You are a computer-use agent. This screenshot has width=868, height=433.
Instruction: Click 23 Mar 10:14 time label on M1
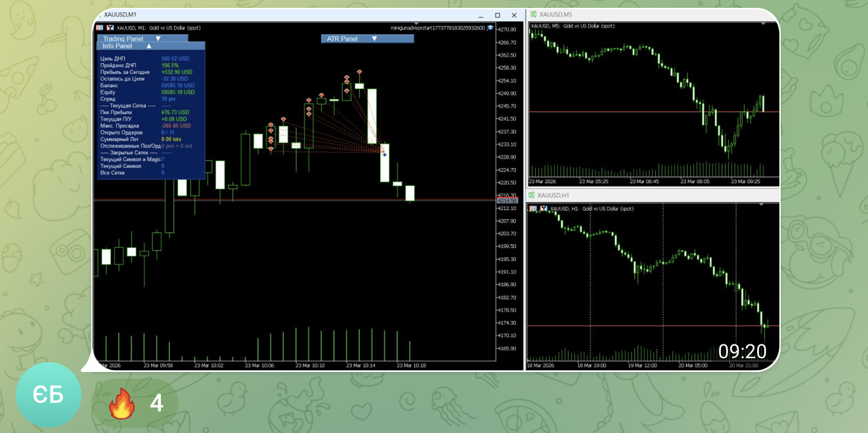coord(361,365)
